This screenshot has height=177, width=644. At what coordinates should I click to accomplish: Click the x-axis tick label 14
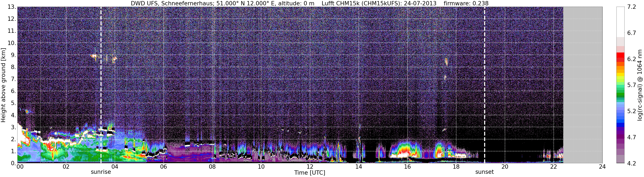358,167
